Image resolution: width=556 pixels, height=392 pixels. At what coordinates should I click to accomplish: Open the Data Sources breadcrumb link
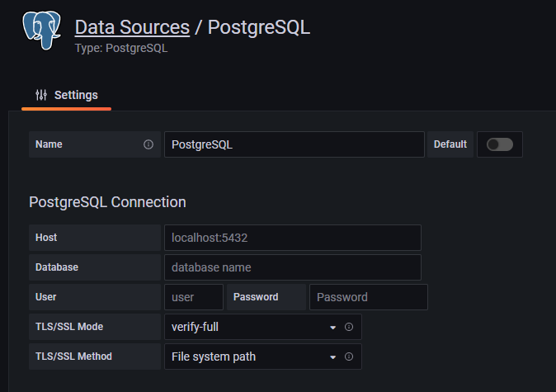(132, 27)
